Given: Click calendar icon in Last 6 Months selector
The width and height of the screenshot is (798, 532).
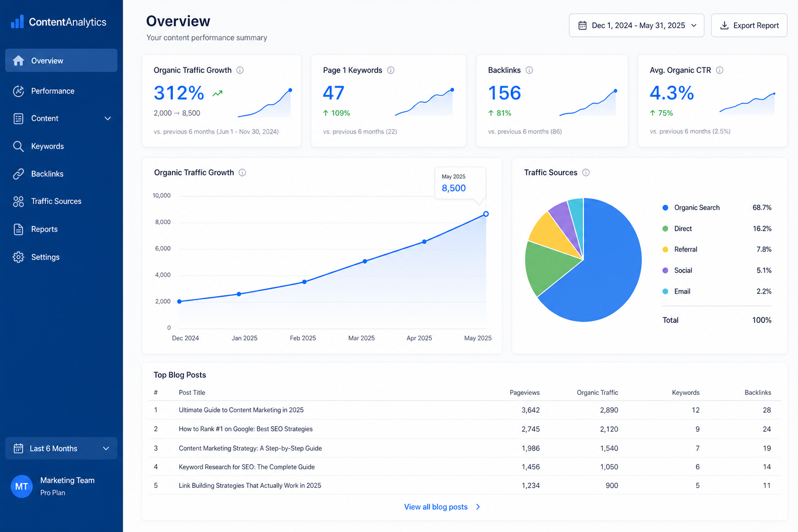Looking at the screenshot, I should (x=18, y=448).
